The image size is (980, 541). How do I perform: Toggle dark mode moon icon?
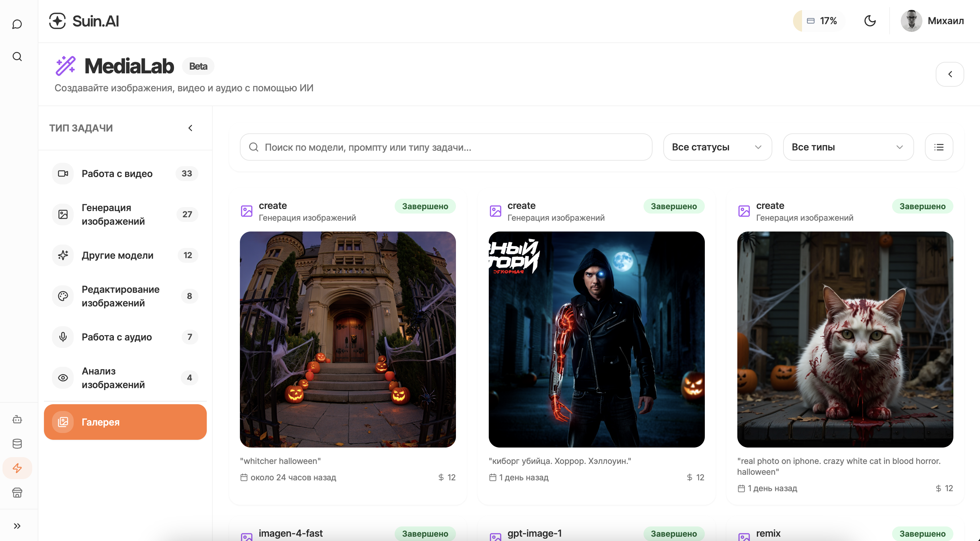tap(870, 20)
